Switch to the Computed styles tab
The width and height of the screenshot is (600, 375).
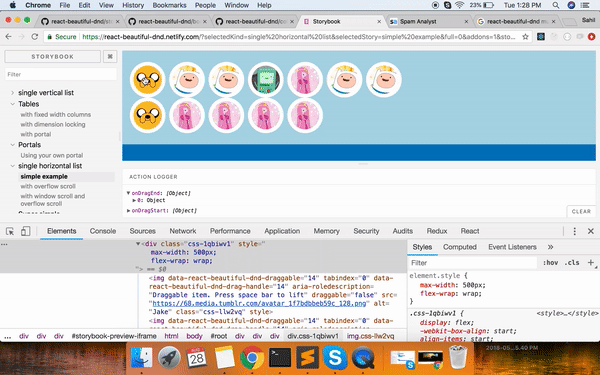tap(460, 247)
